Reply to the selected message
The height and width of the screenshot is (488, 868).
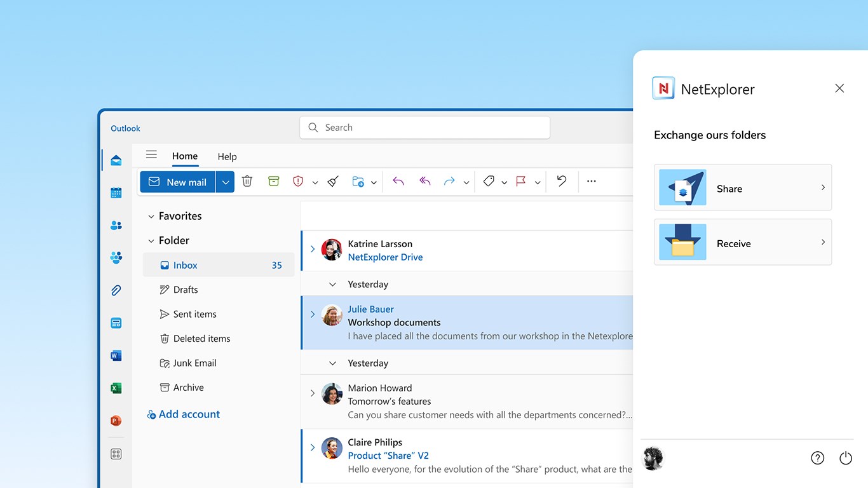point(398,182)
